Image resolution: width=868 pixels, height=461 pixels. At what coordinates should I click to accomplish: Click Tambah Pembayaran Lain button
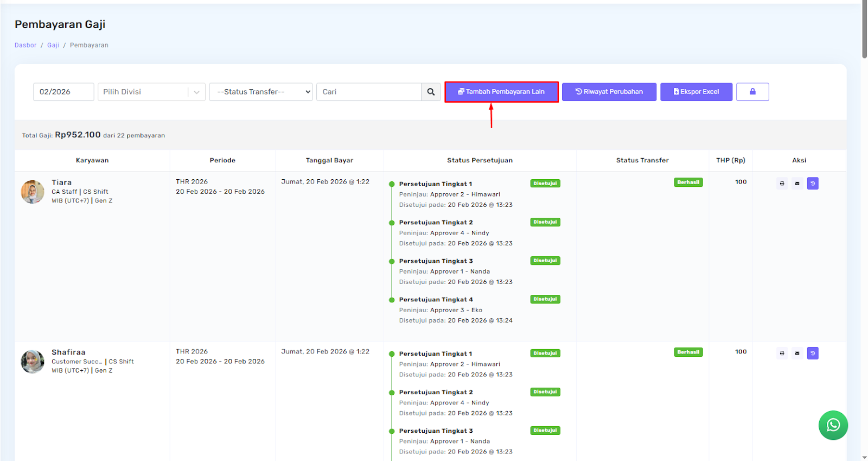click(501, 92)
